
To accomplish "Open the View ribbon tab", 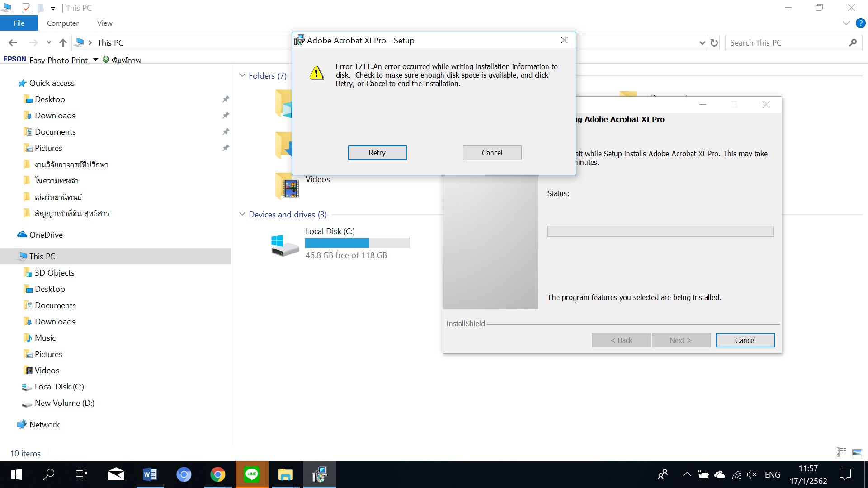I will click(104, 23).
